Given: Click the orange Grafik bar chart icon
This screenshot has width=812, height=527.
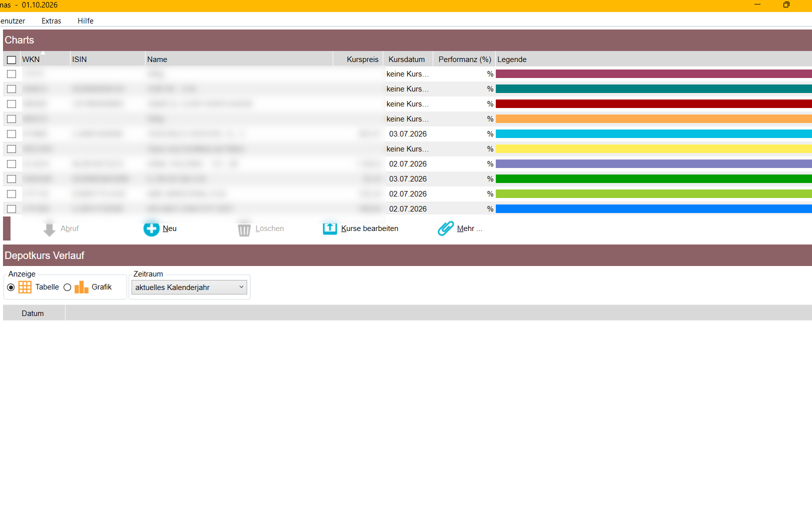Looking at the screenshot, I should point(82,287).
